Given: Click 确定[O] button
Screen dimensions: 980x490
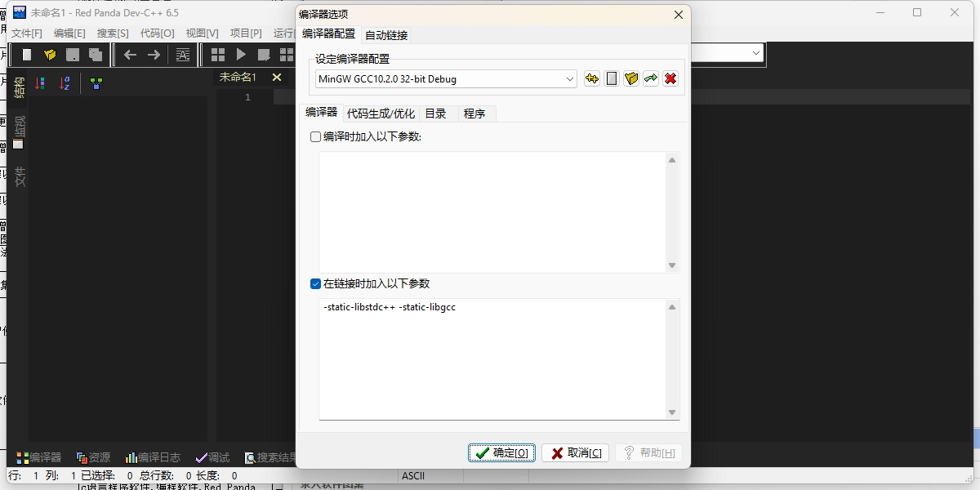Looking at the screenshot, I should click(501, 452).
